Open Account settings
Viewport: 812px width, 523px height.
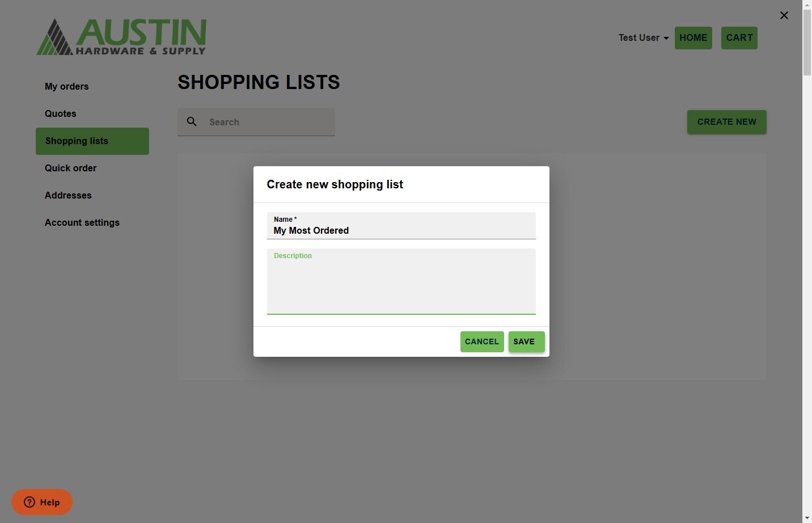point(82,222)
